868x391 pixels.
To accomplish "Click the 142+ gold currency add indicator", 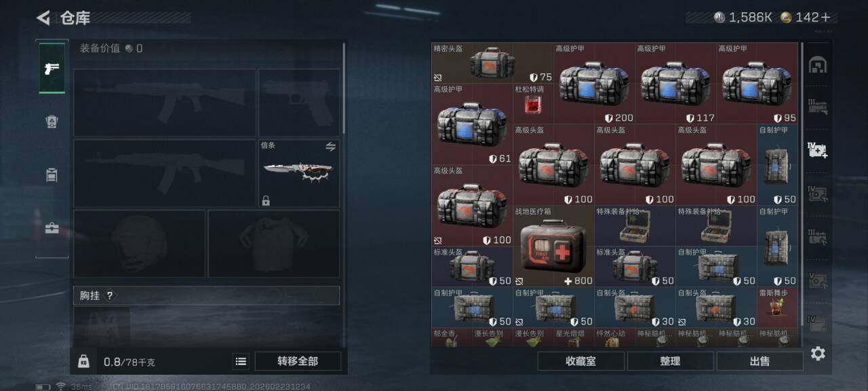I will [x=806, y=18].
